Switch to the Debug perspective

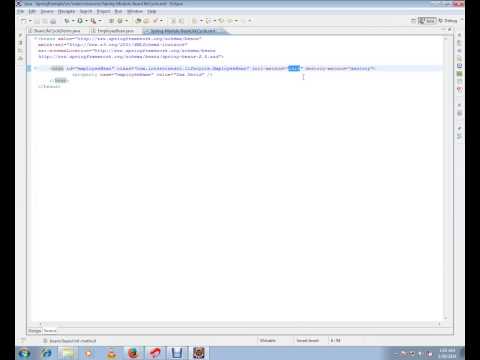[448, 21]
